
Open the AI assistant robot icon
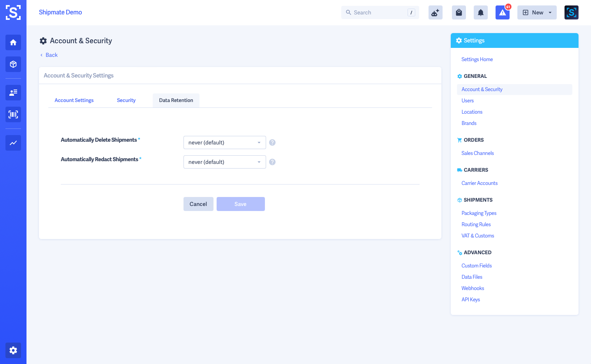pyautogui.click(x=435, y=12)
